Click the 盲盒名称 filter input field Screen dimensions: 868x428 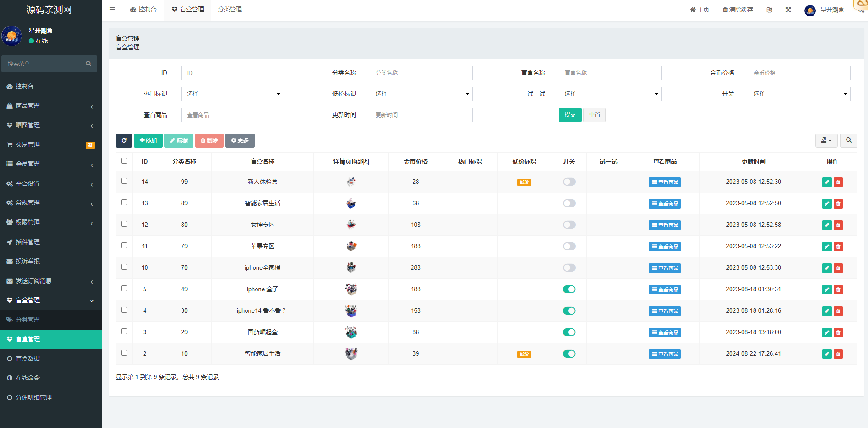coord(610,73)
